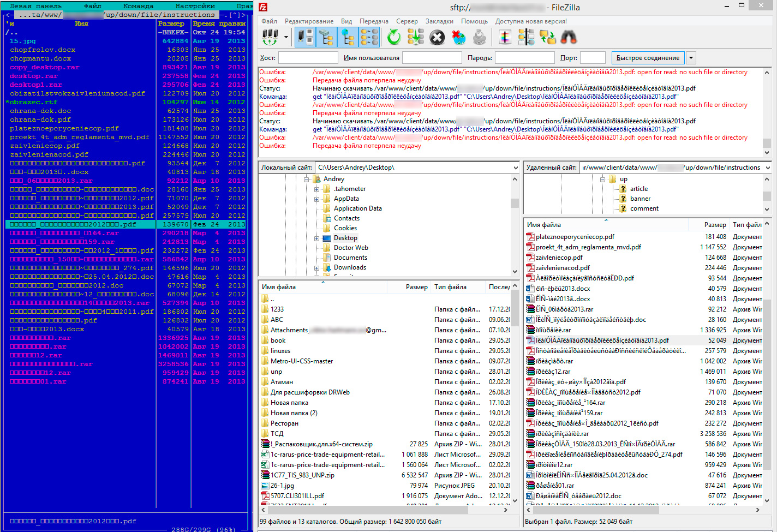The image size is (777, 532).
Task: Toggle the message log view button
Action: [x=305, y=37]
